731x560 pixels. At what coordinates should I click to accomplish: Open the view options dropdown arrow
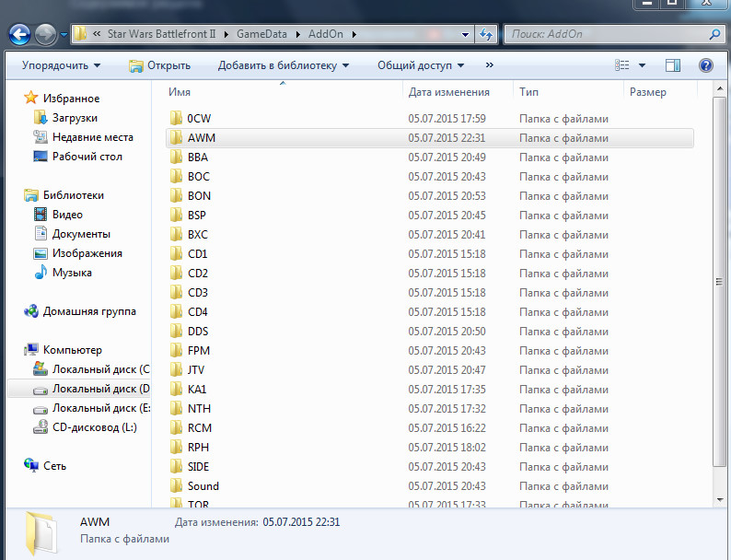coord(642,65)
